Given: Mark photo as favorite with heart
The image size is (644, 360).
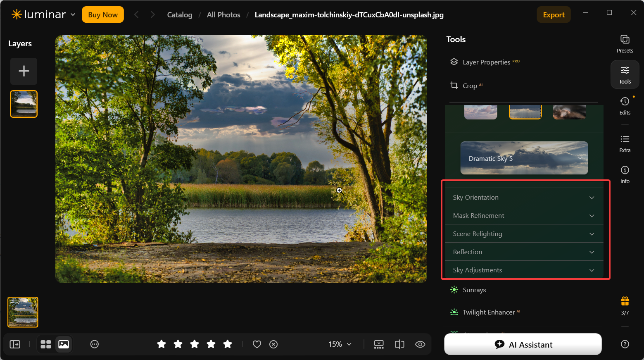Looking at the screenshot, I should (x=257, y=344).
